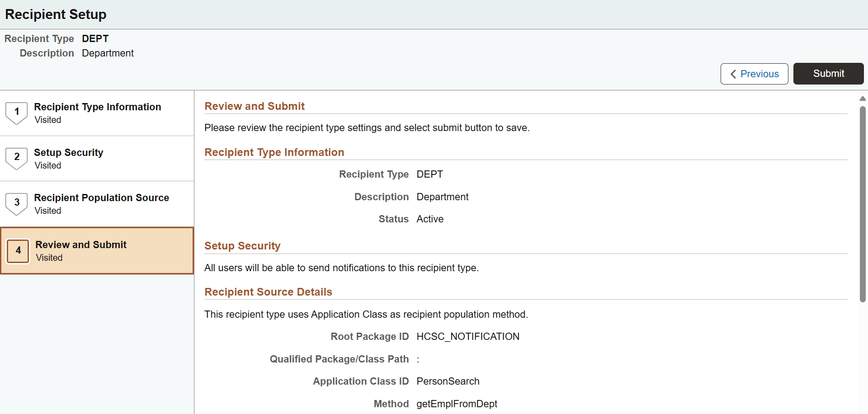Click the Recipient Source Details section heading

(268, 292)
